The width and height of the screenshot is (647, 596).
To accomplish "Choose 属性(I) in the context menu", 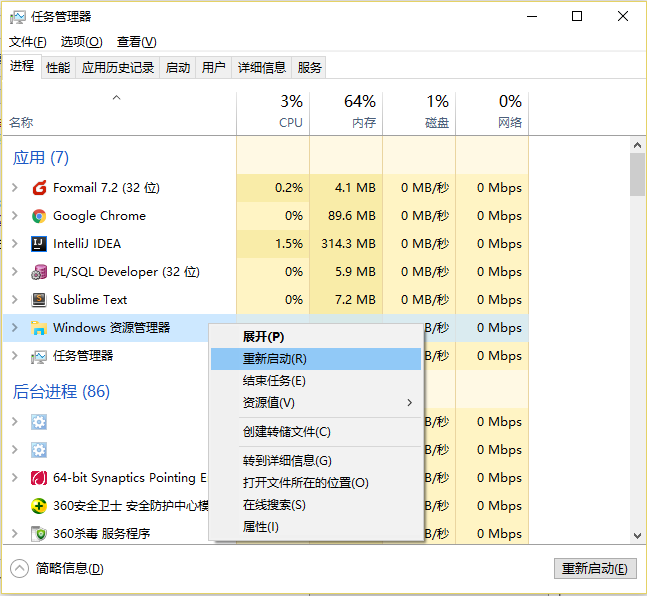I will point(316,527).
